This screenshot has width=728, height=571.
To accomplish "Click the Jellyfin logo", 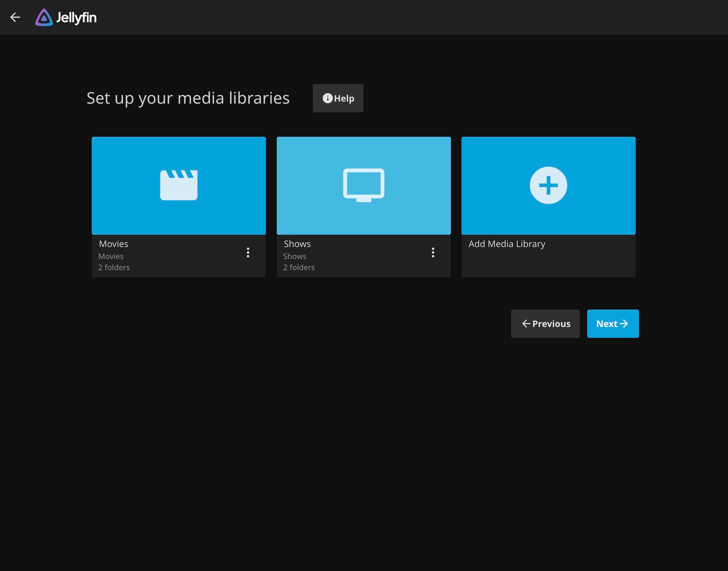I will (66, 17).
